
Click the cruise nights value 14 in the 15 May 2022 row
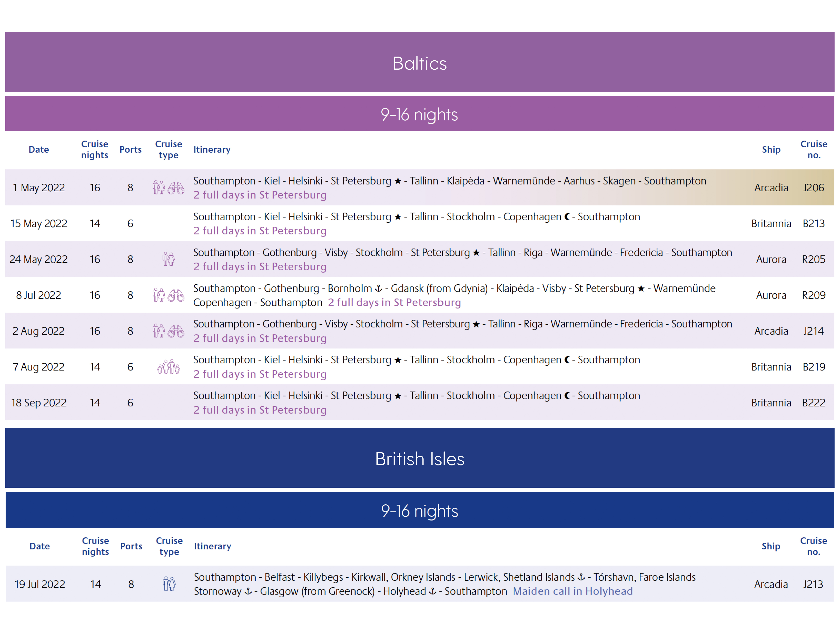pos(95,223)
